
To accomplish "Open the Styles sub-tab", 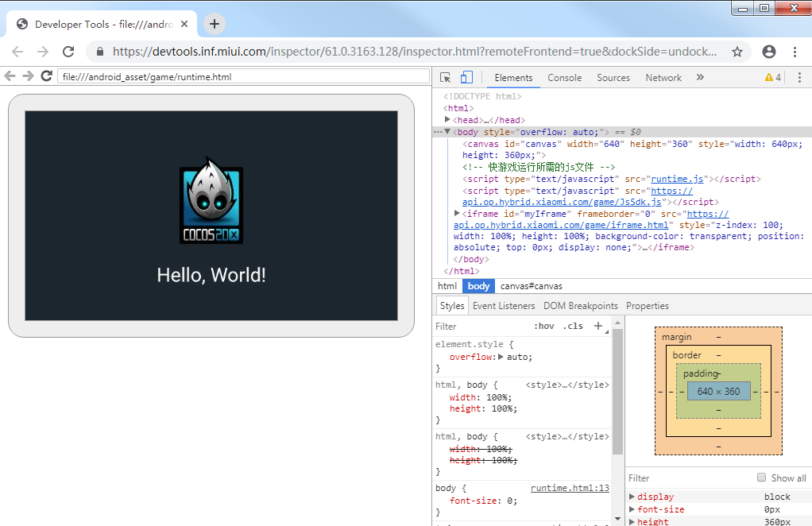I will (x=451, y=306).
